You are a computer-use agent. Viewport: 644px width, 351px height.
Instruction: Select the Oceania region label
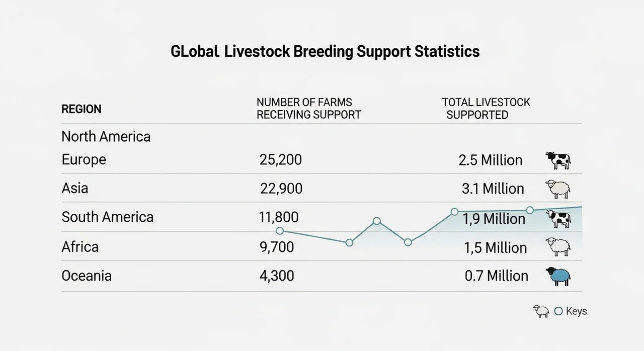coord(87,276)
